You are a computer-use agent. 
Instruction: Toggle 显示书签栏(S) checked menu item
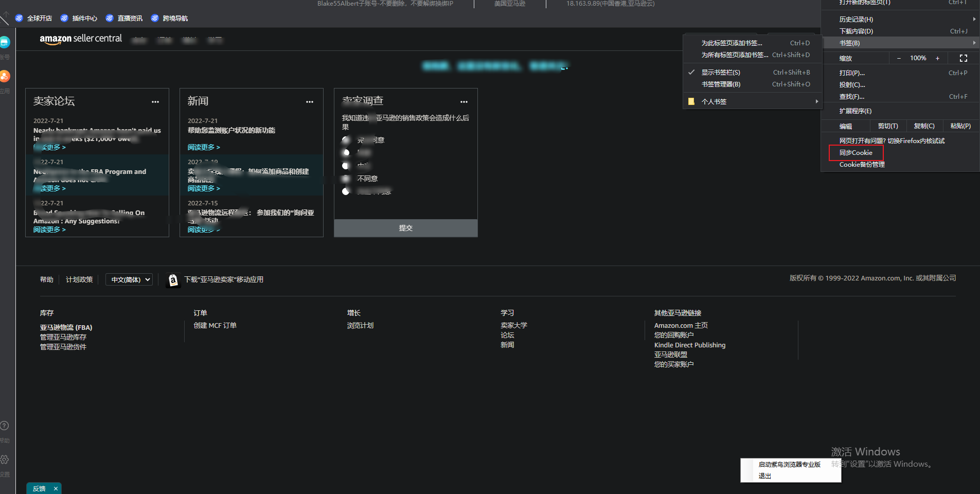752,73
